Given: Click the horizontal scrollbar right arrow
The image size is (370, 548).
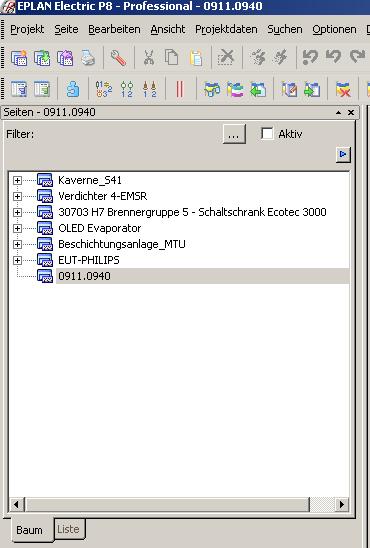Looking at the screenshot, I should (x=341, y=504).
